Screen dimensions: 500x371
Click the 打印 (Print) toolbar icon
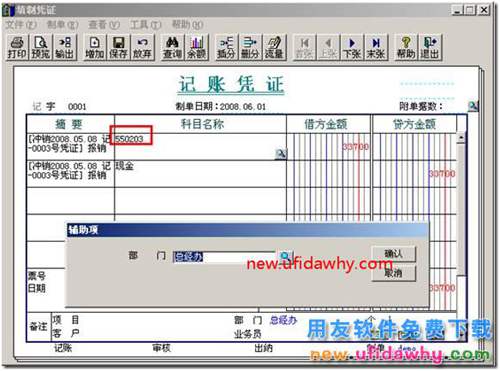pyautogui.click(x=17, y=47)
